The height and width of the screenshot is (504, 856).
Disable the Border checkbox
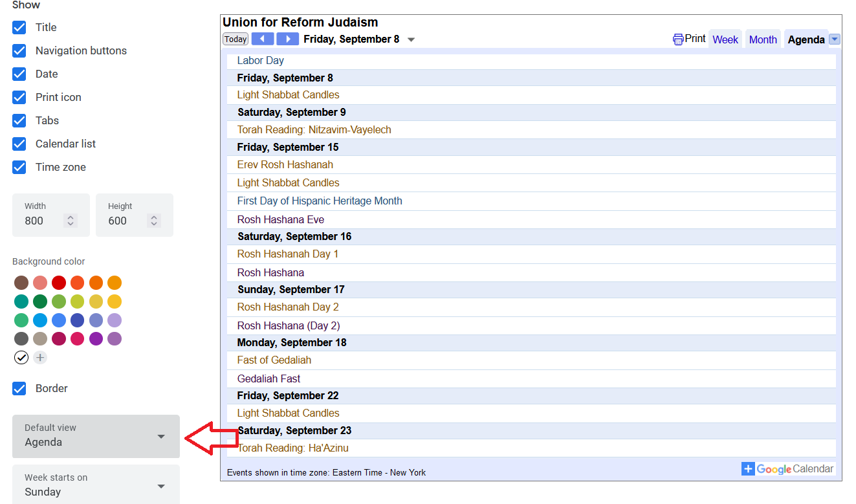coord(19,388)
